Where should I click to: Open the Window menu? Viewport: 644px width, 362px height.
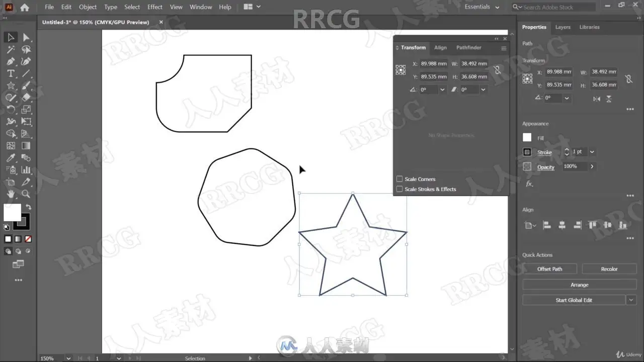[x=201, y=7]
